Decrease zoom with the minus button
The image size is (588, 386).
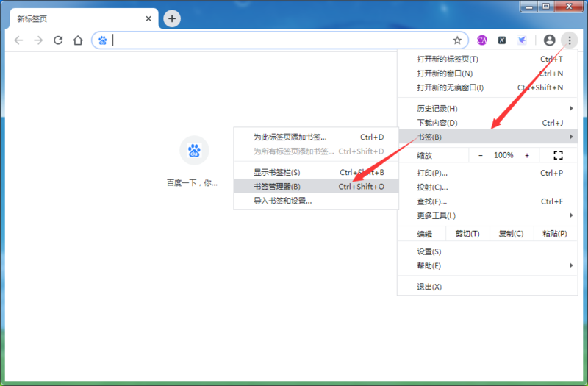pyautogui.click(x=481, y=155)
